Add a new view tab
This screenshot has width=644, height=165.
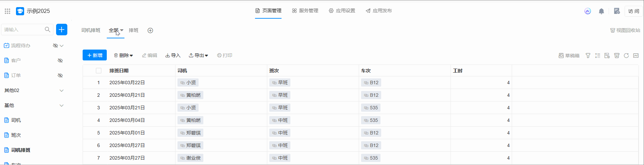(x=150, y=31)
